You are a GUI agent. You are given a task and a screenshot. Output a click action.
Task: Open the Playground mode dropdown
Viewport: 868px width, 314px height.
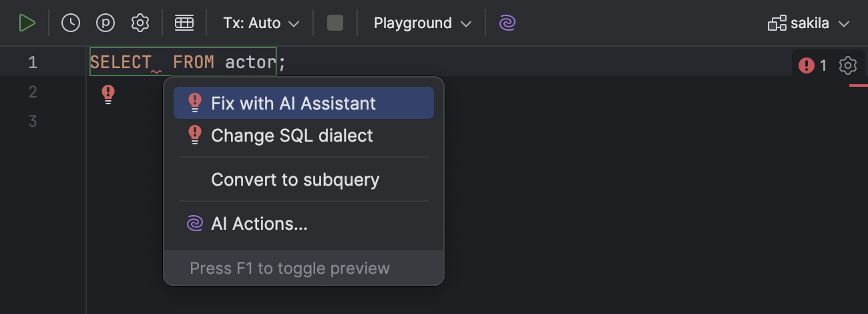[x=422, y=23]
